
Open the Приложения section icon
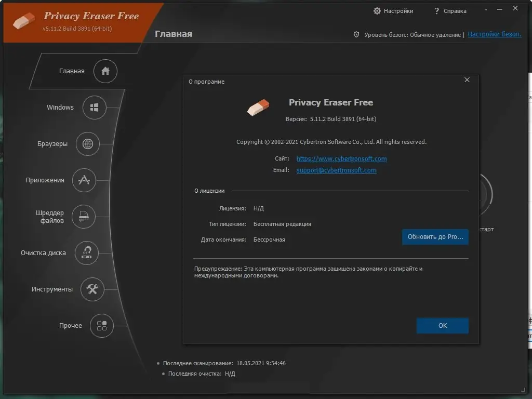(84, 180)
